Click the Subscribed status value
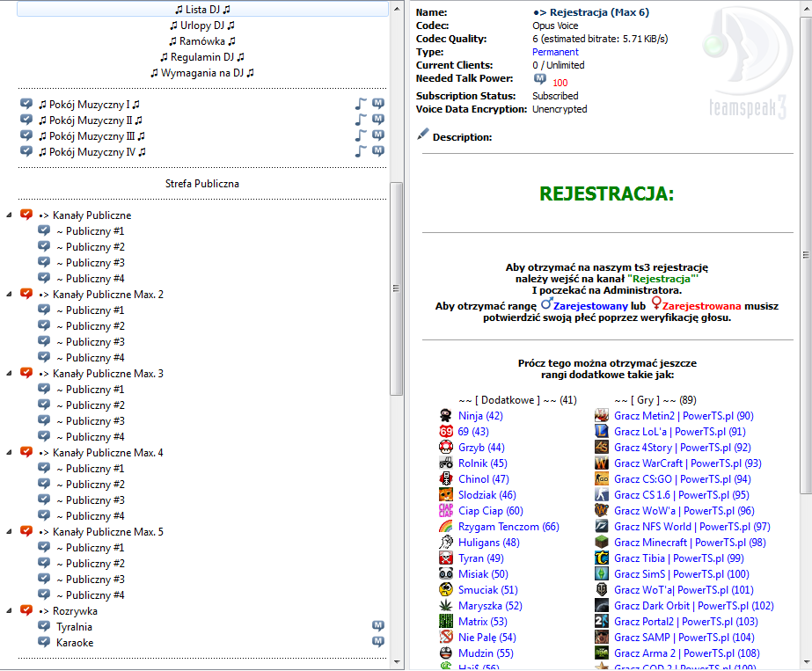This screenshot has height=671, width=812. [x=555, y=96]
